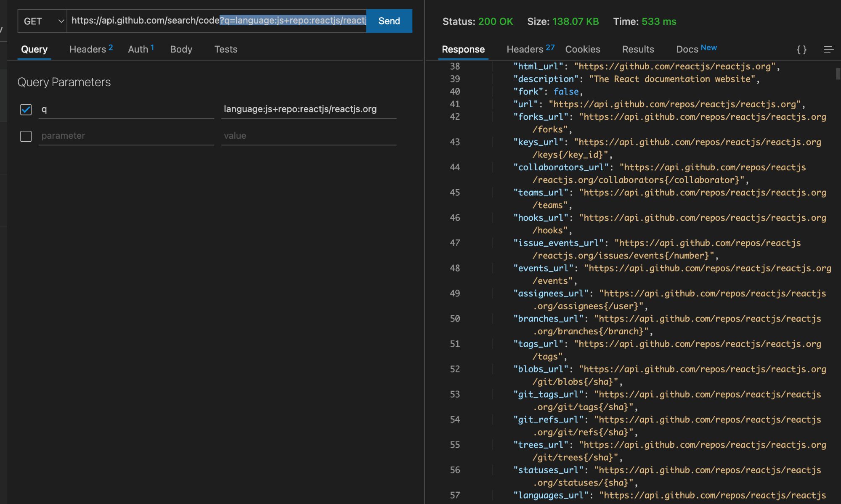
Task: View the response Headers tab
Action: tap(525, 49)
